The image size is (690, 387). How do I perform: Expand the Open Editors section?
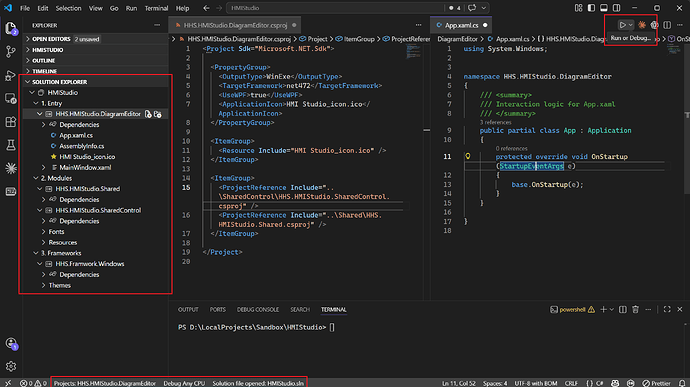coord(95,39)
